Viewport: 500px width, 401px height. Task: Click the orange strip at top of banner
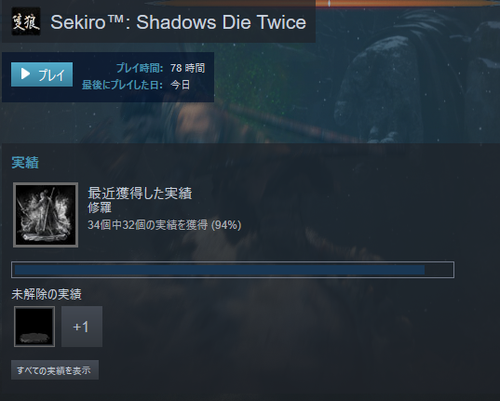[x=407, y=3]
